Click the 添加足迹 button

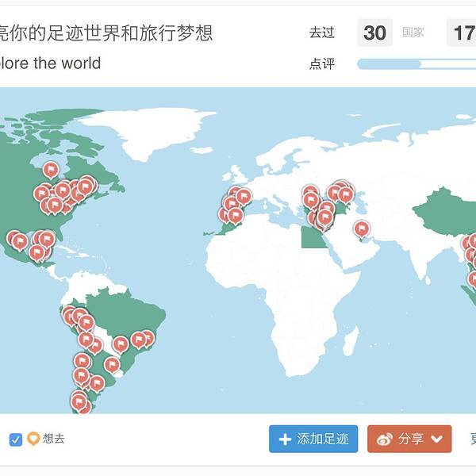(313, 440)
